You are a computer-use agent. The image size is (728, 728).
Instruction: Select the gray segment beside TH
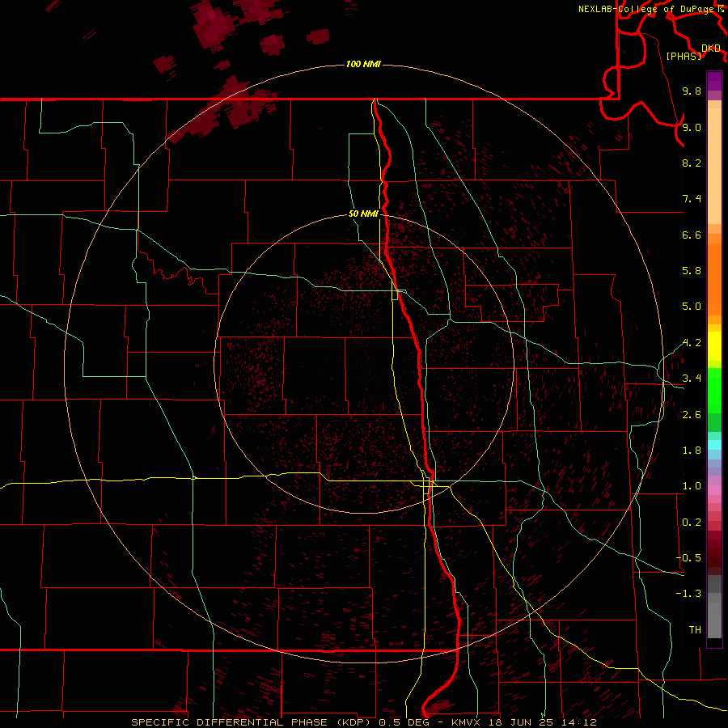714,620
